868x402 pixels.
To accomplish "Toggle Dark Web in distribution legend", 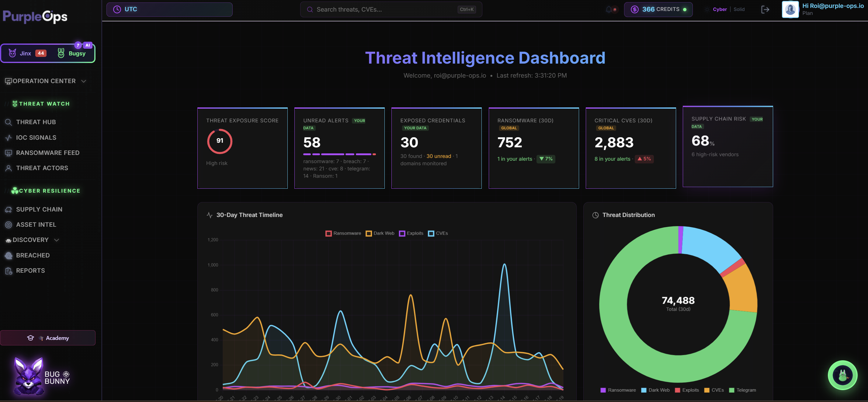I will tap(655, 390).
